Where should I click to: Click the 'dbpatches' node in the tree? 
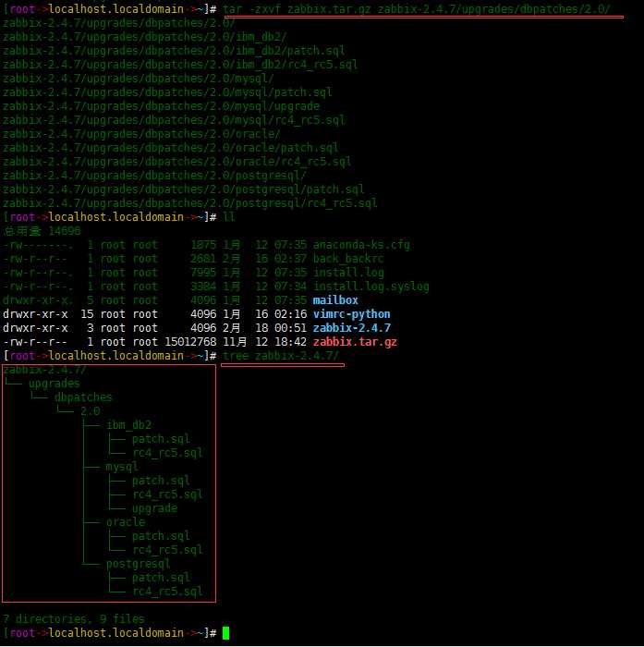coord(83,397)
